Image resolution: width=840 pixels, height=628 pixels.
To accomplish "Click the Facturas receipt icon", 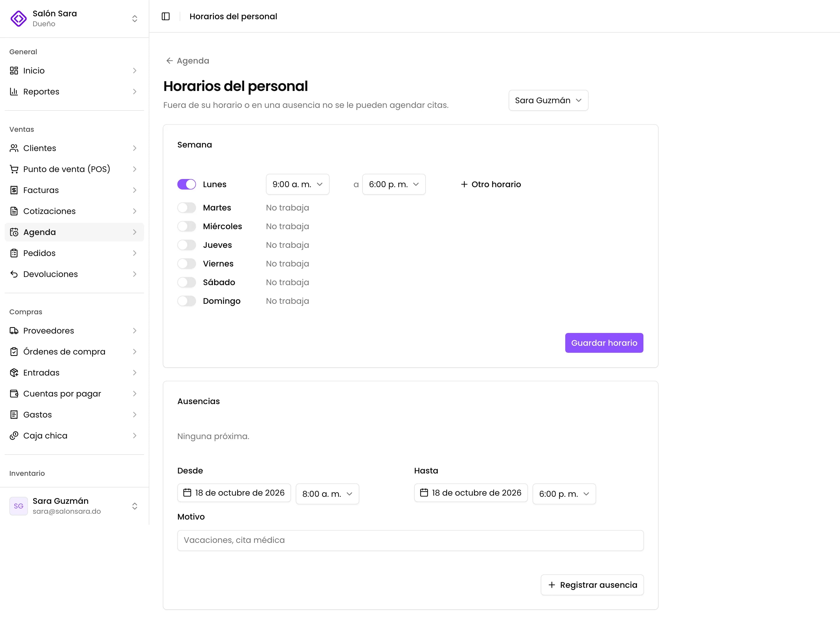I will (14, 190).
